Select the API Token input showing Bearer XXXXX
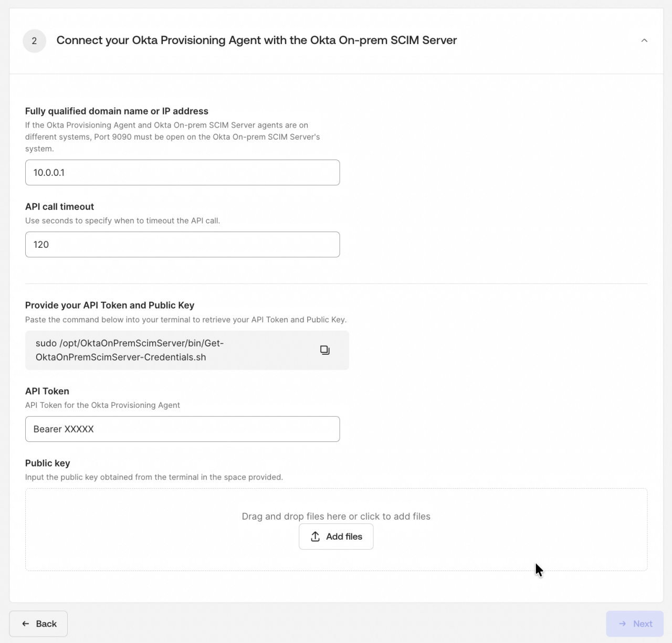 click(x=182, y=429)
